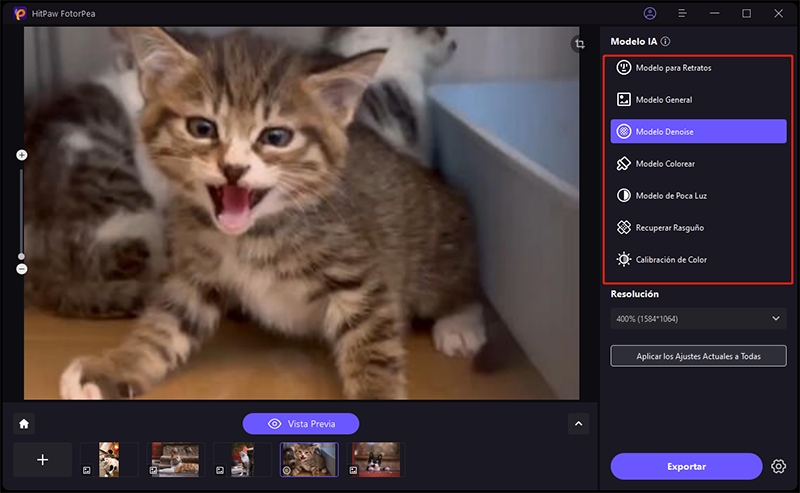800x493 pixels.
Task: Click the HitPaw FotorPea logo icon
Action: pos(20,13)
